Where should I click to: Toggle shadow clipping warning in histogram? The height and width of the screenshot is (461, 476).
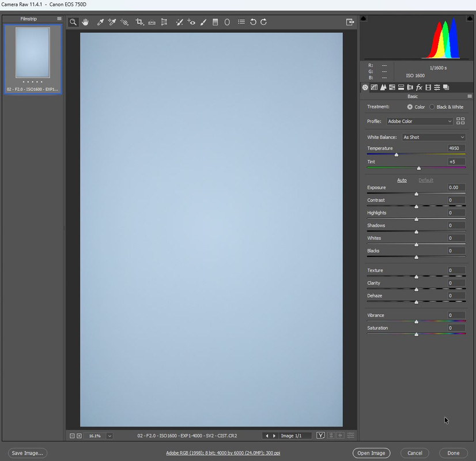tap(364, 18)
